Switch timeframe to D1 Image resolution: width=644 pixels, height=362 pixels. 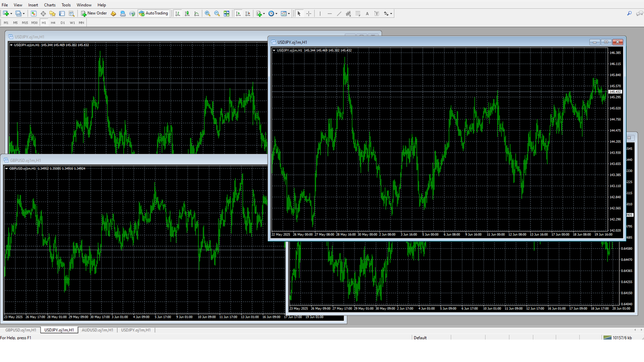point(63,22)
